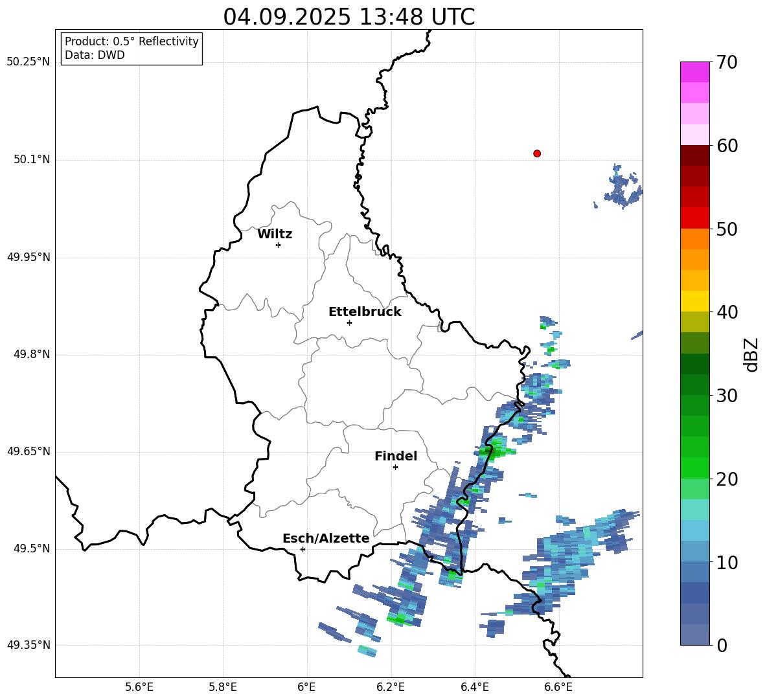Click the dark green colorbar segment above 30
Viewport: 767px width, 700px height.
(694, 384)
